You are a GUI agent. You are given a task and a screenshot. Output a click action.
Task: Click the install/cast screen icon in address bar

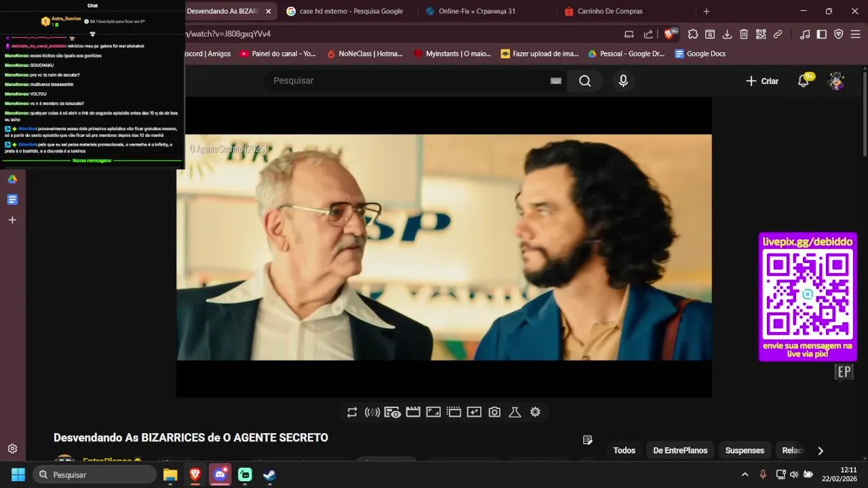pyautogui.click(x=629, y=34)
